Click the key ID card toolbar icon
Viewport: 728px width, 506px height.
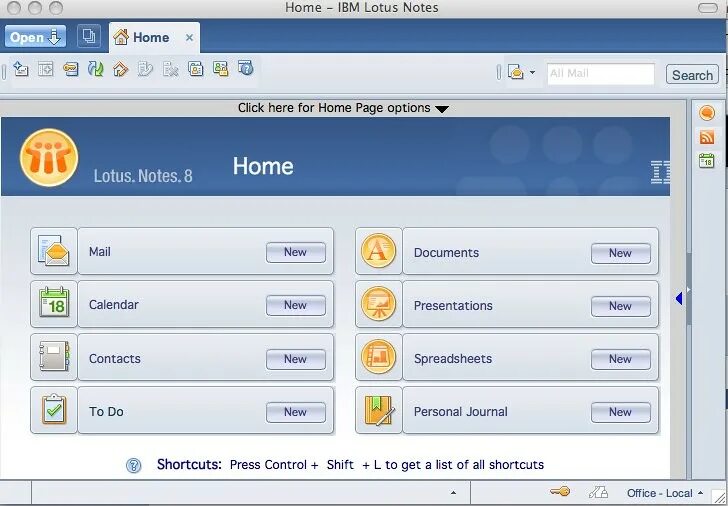point(71,69)
